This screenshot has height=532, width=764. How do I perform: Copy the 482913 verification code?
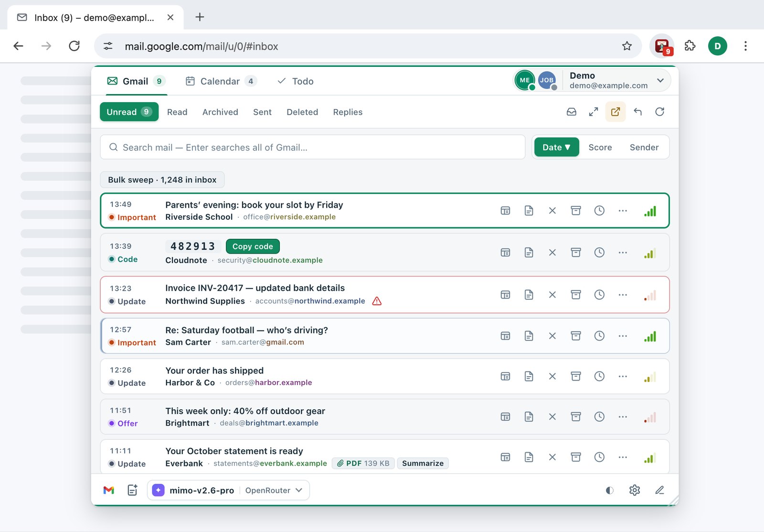pos(253,246)
